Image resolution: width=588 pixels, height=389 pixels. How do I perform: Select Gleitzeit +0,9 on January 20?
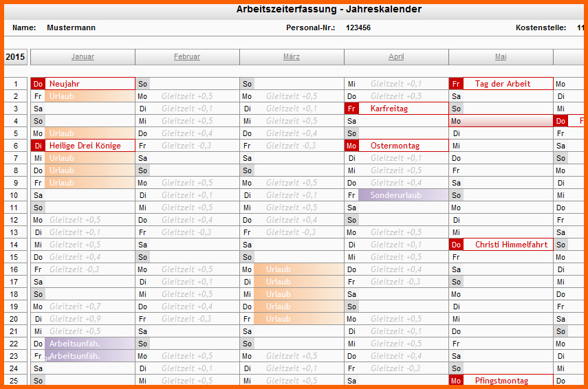point(75,319)
